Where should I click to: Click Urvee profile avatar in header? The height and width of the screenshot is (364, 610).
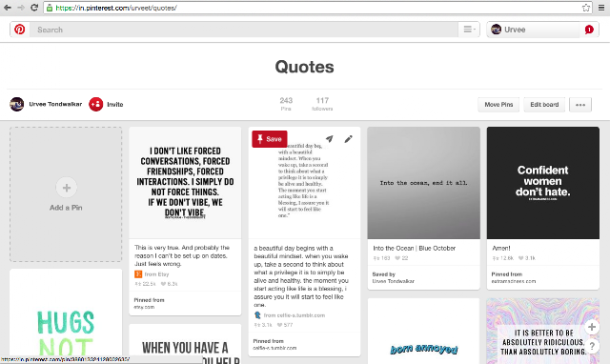496,30
